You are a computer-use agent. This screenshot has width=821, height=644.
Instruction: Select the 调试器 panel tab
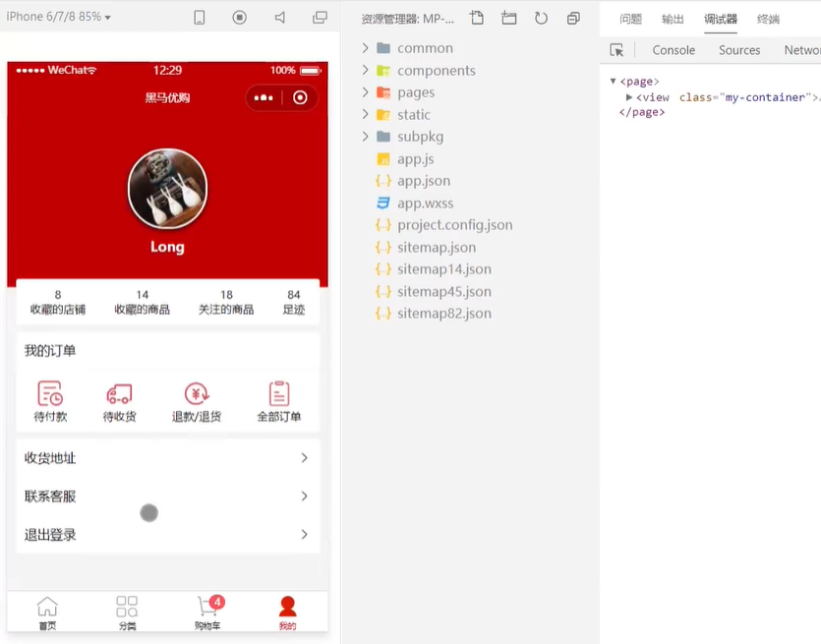(x=721, y=20)
